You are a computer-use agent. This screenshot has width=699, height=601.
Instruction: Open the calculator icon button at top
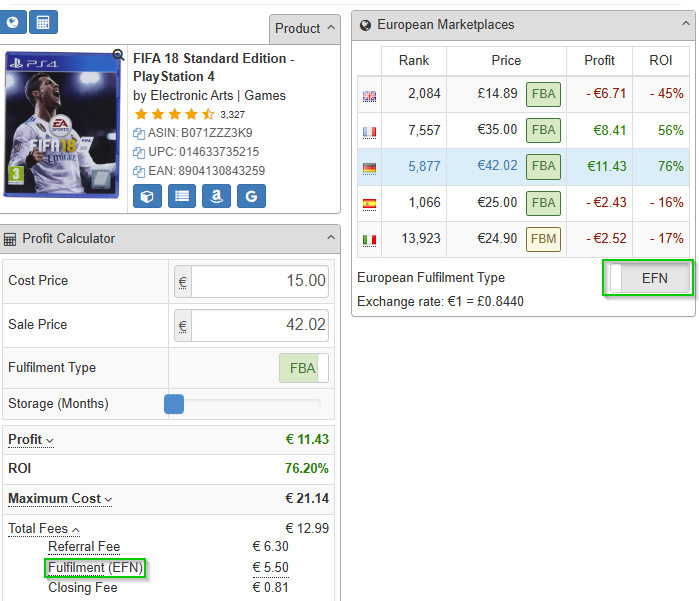coord(43,22)
